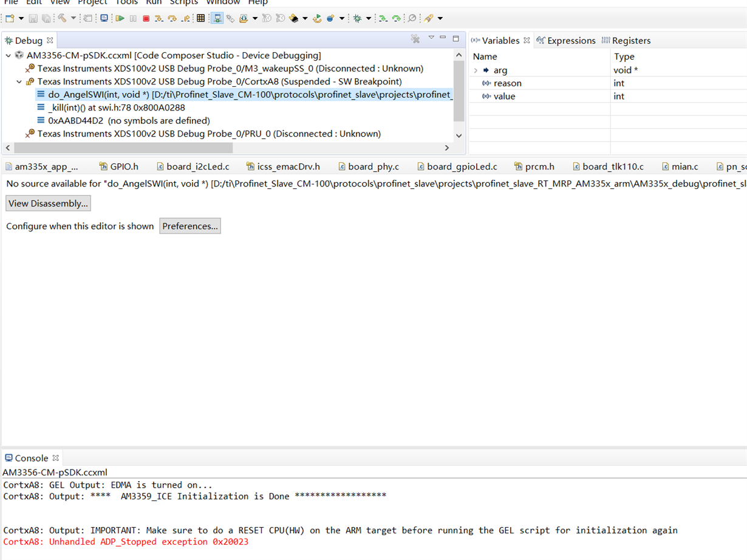Click the Step Into icon
This screenshot has width=747, height=560.
(159, 18)
